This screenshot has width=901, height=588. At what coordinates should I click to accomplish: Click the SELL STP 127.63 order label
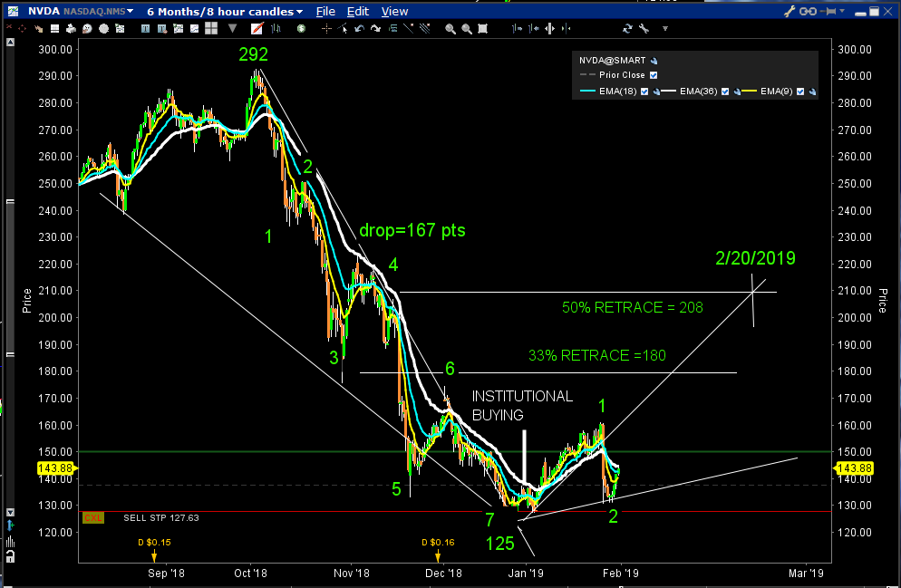(x=161, y=518)
